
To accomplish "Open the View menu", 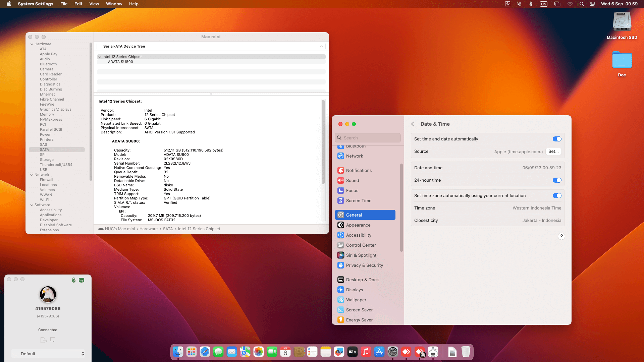I will pyautogui.click(x=94, y=4).
